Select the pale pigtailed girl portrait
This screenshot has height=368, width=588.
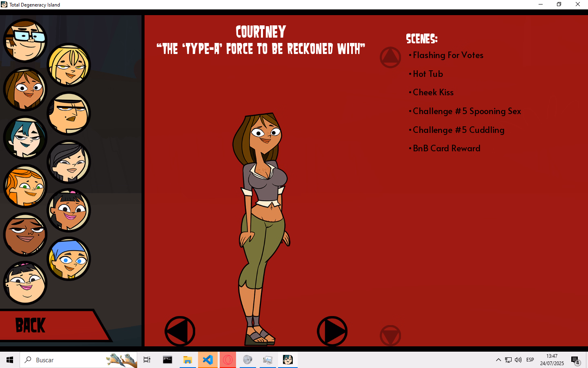click(x=25, y=283)
